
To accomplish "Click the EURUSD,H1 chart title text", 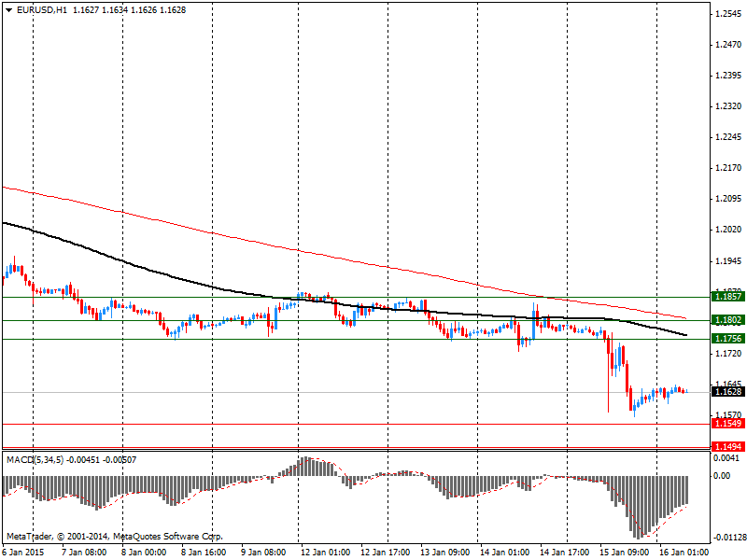I will tap(42, 10).
